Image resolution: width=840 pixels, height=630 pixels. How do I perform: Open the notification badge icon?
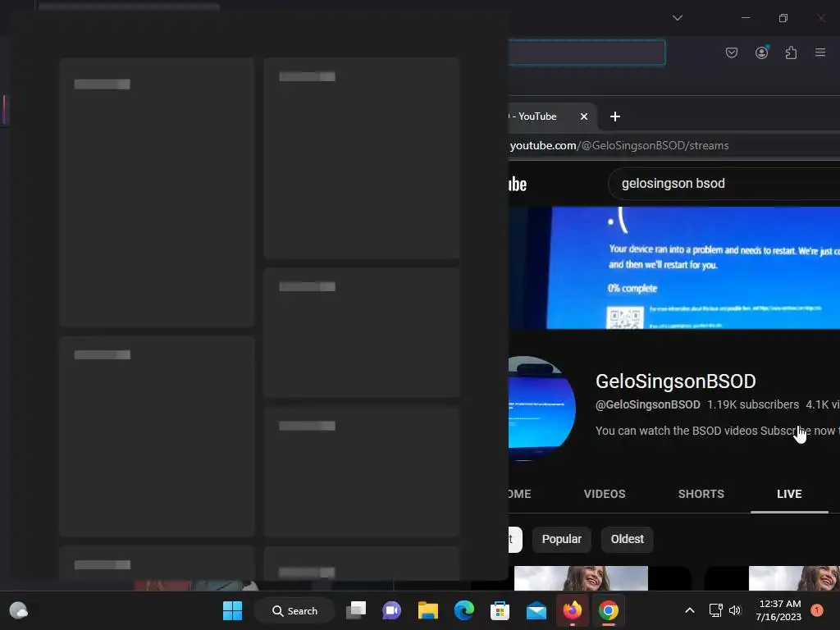(x=816, y=610)
